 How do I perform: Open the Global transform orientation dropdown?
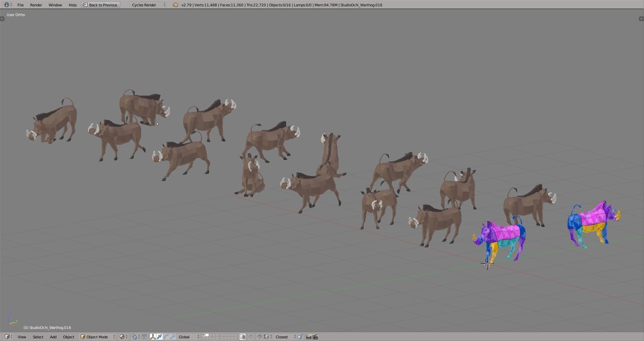[189, 337]
